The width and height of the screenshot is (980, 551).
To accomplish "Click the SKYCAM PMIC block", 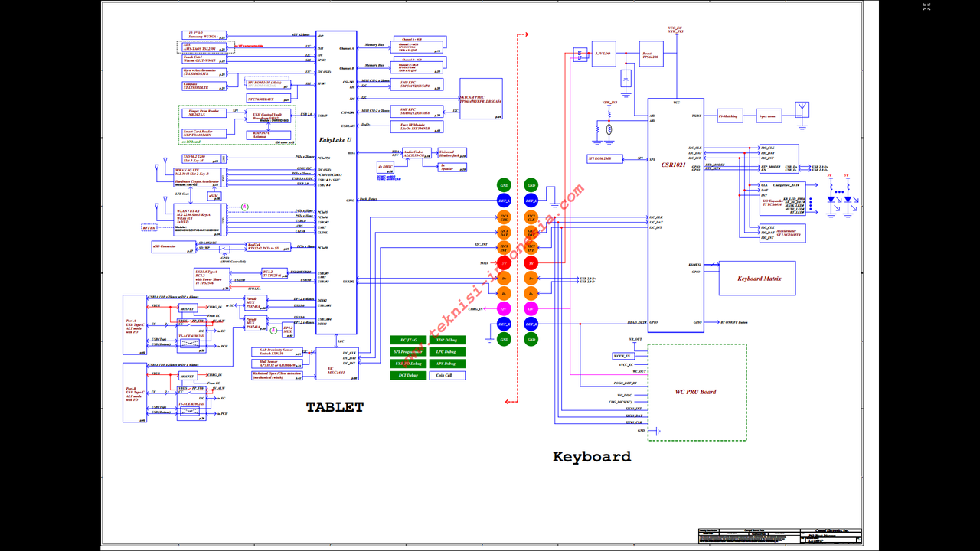I will coord(481,98).
